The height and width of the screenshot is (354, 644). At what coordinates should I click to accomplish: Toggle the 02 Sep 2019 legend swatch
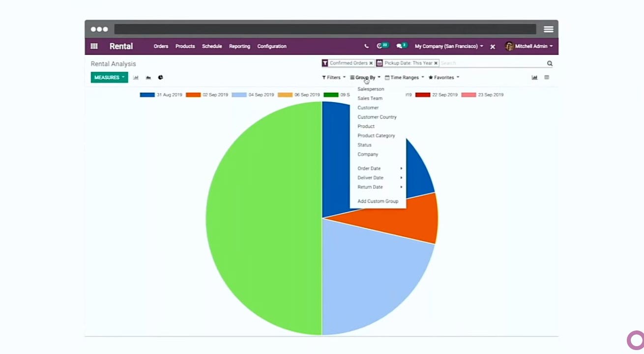coord(193,95)
